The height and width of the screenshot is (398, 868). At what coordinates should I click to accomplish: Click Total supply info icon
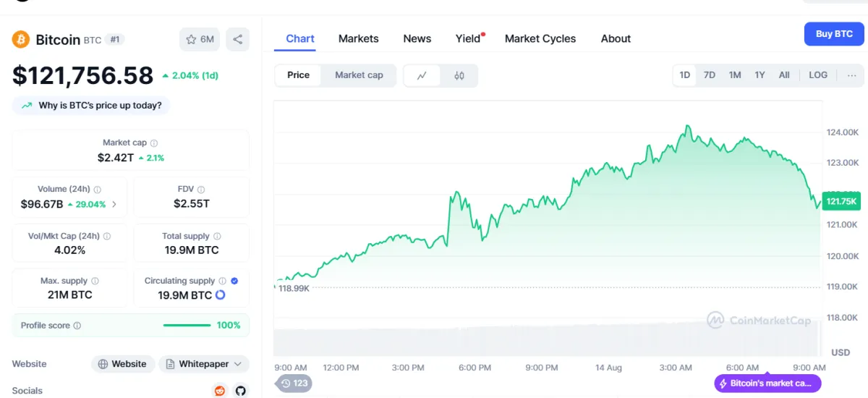click(217, 237)
